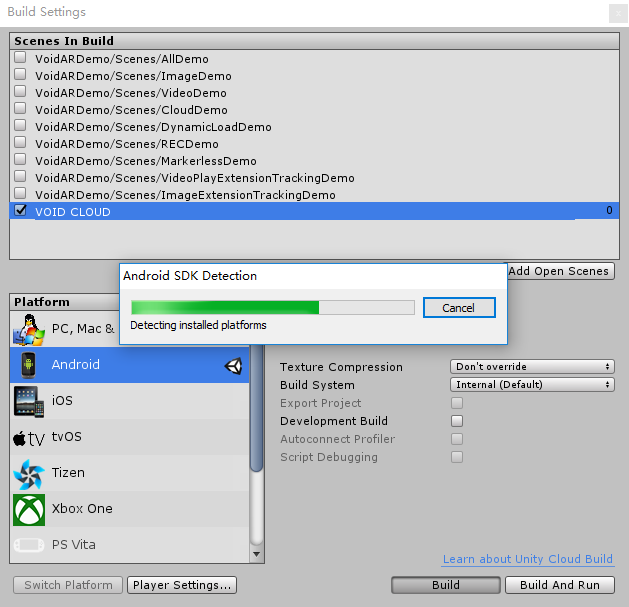Select the VoidARDemo/Scenes/RECDemo scene name
This screenshot has width=629, height=607.
tap(127, 144)
